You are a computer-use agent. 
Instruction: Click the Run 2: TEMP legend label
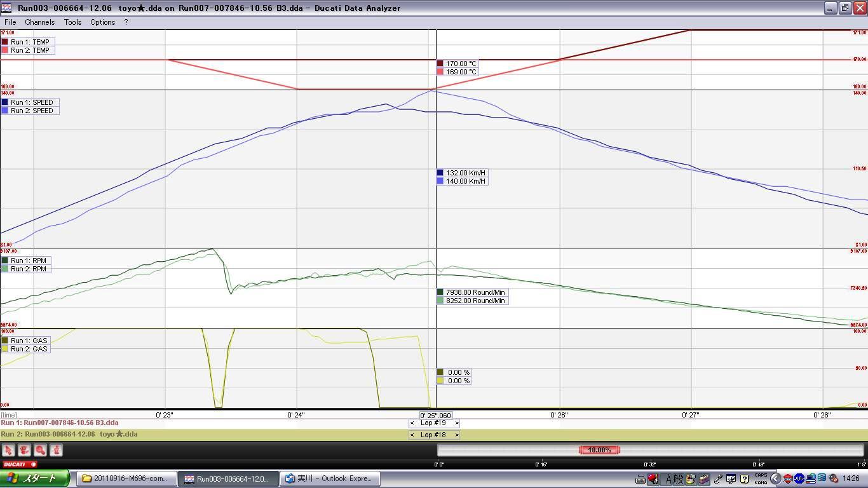coord(30,50)
